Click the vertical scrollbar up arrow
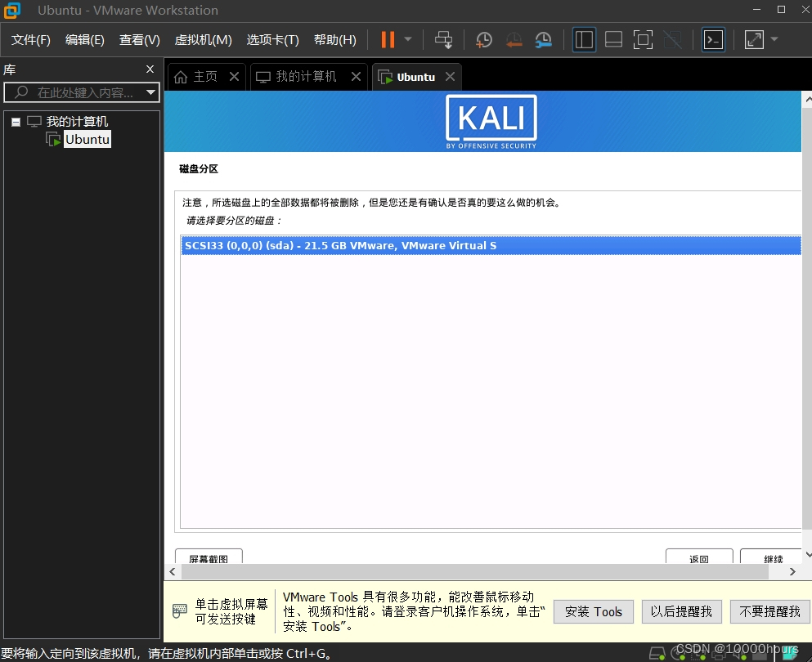 point(807,98)
